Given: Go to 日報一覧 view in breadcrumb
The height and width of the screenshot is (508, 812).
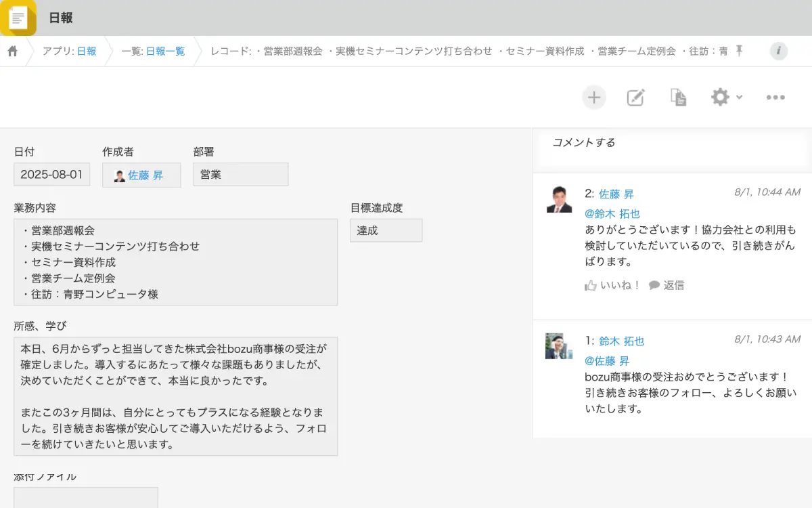Looking at the screenshot, I should pos(165,51).
